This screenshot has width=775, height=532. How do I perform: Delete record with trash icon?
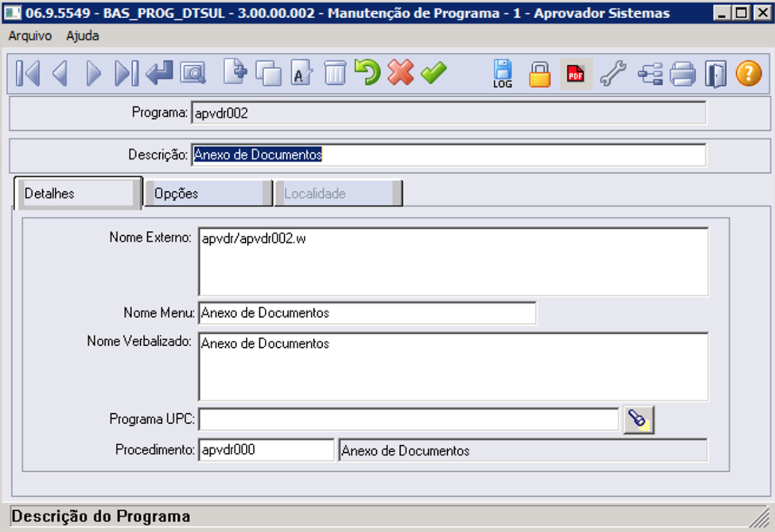(335, 74)
